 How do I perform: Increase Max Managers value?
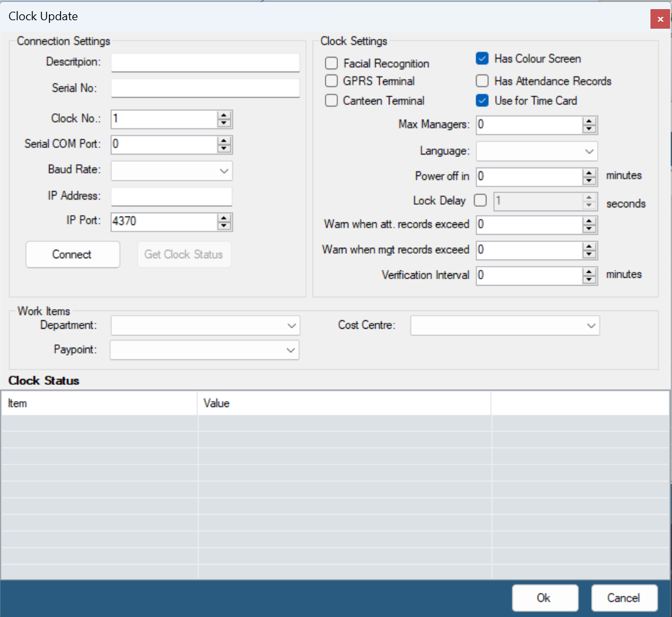click(589, 121)
